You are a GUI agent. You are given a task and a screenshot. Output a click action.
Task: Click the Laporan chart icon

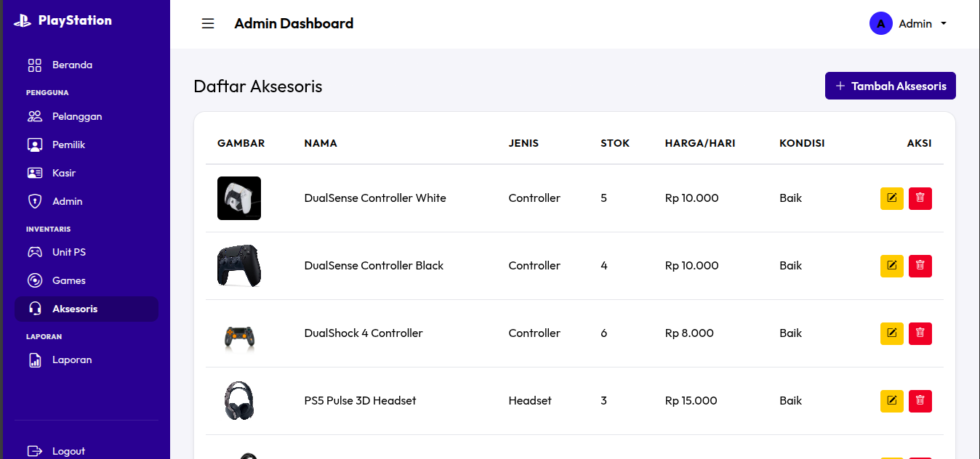tap(35, 360)
